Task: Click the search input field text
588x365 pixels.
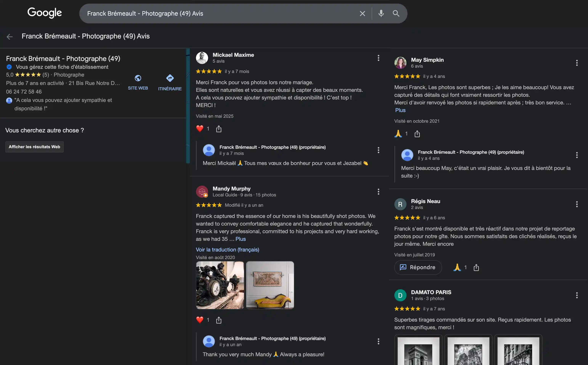Action: coord(145,14)
